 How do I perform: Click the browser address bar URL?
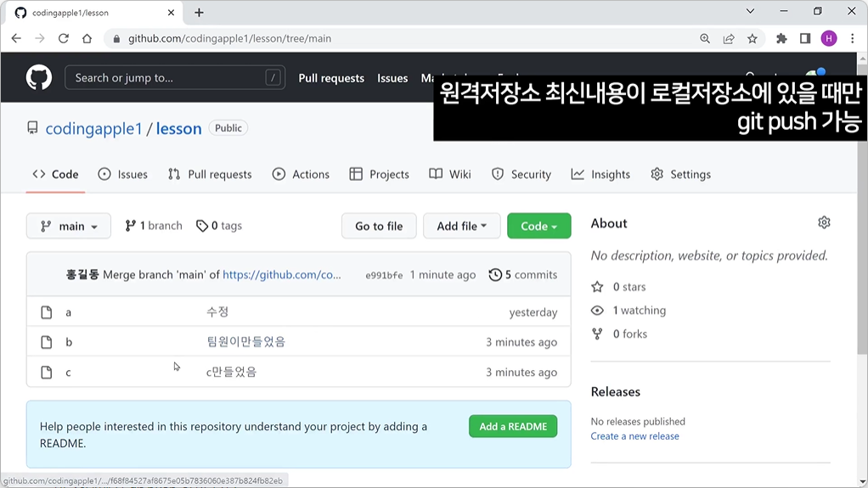click(229, 39)
